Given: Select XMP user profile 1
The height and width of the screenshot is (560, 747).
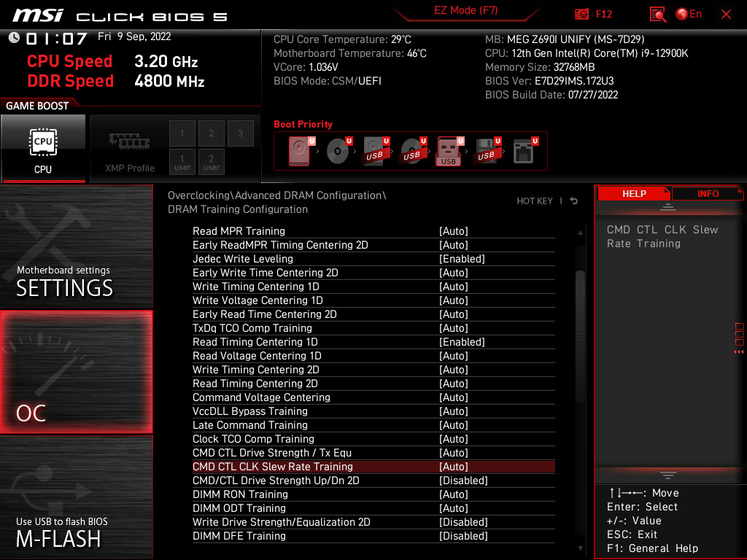Looking at the screenshot, I should pos(182,162).
